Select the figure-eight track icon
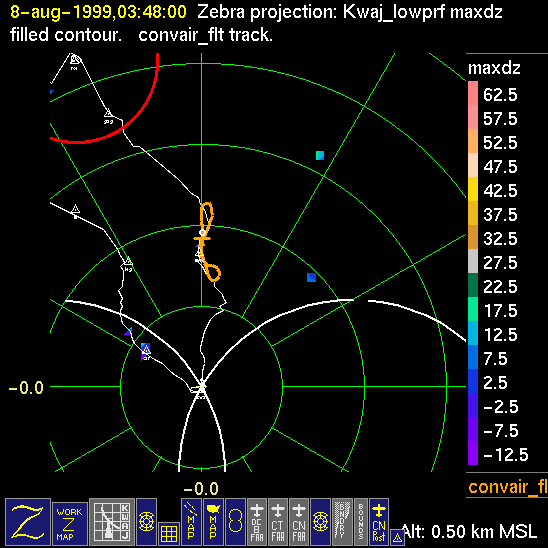The width and height of the screenshot is (548, 548). coord(235,522)
